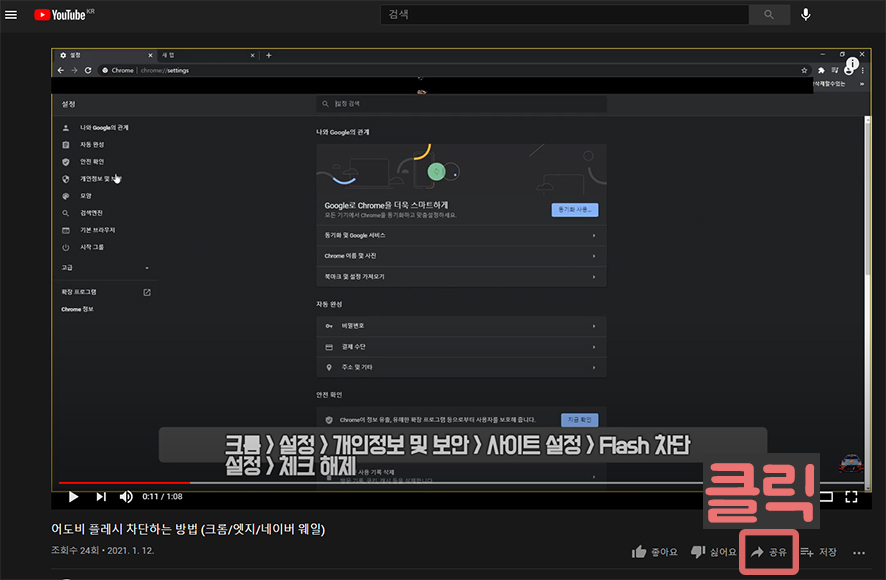This screenshot has height=580, width=886.
Task: Click the blue 지금 확인 button
Action: coord(579,420)
